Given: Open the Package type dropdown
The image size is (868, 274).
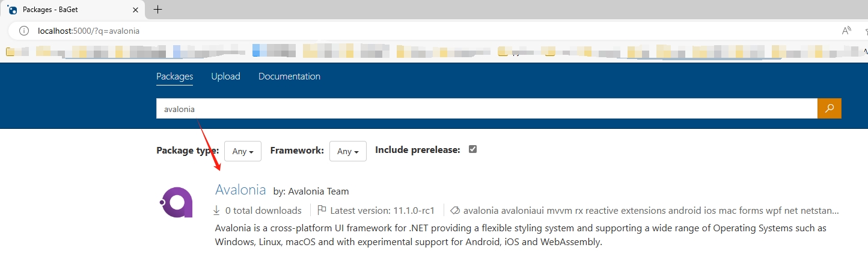Looking at the screenshot, I should pyautogui.click(x=242, y=151).
